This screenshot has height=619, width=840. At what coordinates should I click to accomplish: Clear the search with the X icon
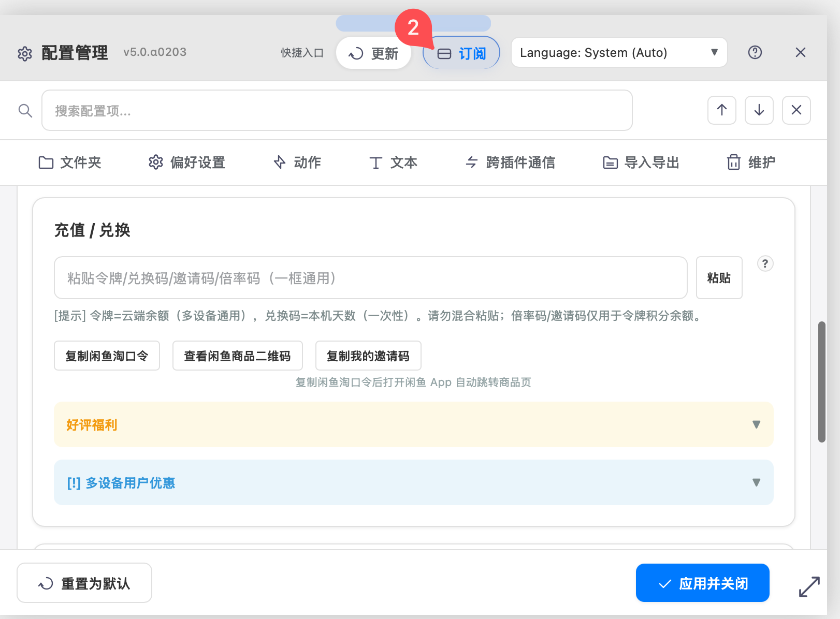tap(796, 110)
